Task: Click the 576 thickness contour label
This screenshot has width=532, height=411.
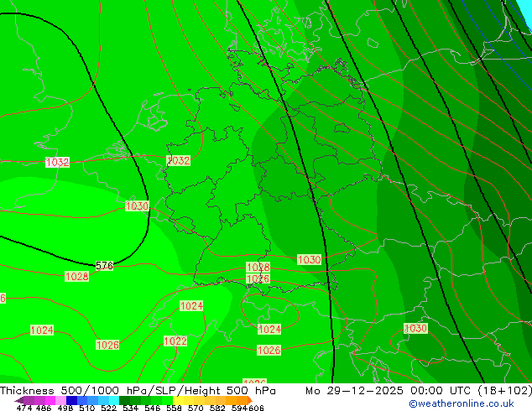Action: click(104, 266)
